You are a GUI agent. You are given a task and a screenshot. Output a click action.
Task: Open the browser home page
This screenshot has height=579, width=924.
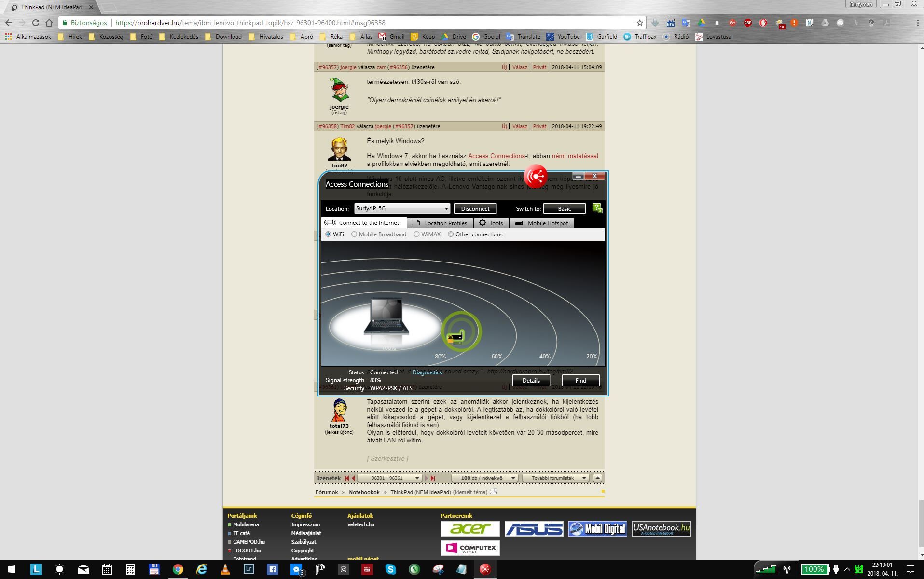pos(49,23)
